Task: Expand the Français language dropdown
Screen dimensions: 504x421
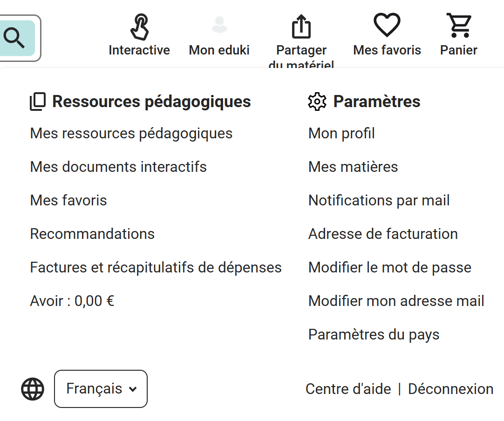Action: pyautogui.click(x=101, y=389)
